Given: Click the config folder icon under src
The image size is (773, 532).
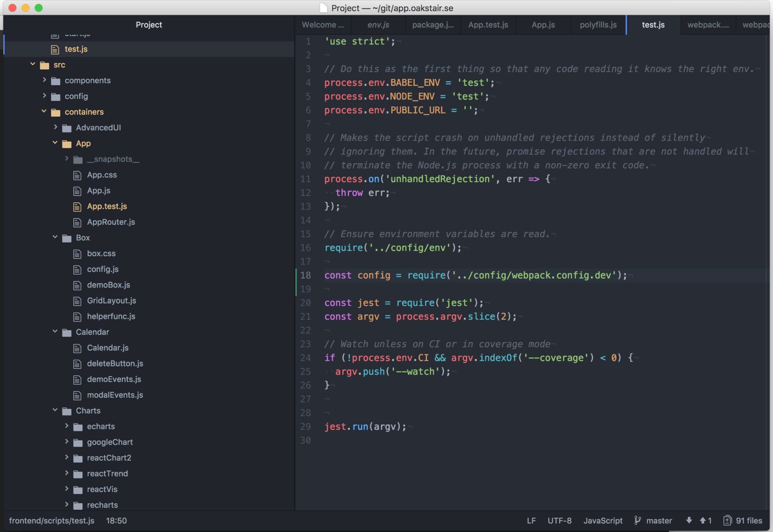Looking at the screenshot, I should click(56, 96).
